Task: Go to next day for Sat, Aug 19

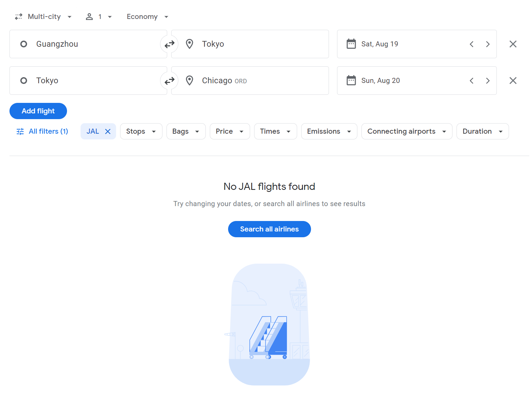Action: point(488,44)
